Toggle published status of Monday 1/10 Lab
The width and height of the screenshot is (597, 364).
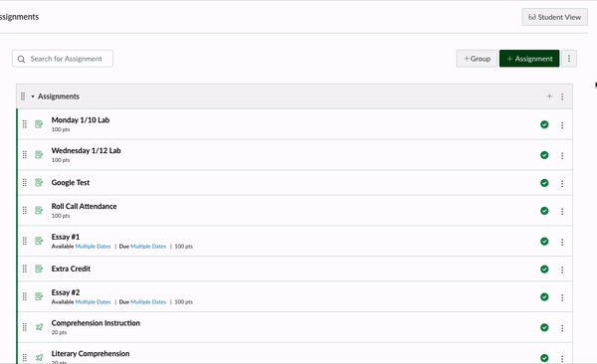544,124
